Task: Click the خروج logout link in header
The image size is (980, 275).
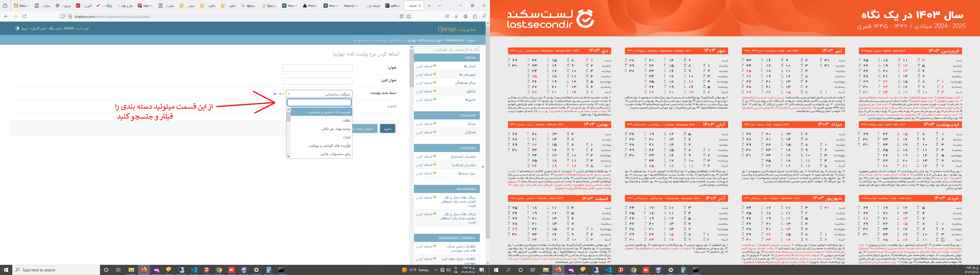Action: click(24, 29)
